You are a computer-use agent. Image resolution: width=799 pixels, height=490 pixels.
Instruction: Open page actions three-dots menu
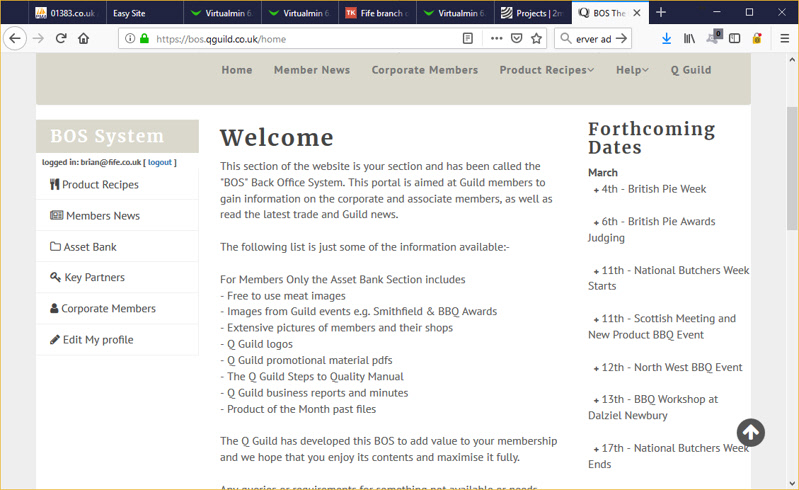pyautogui.click(x=496, y=39)
